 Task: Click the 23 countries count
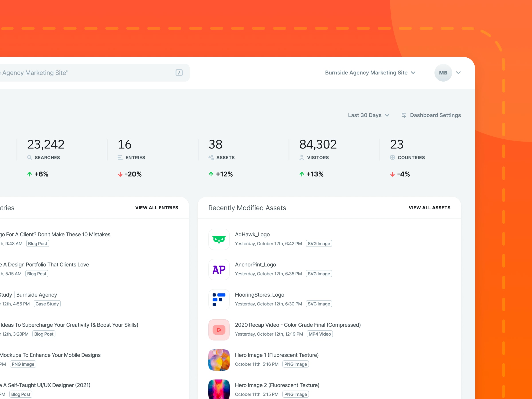pos(397,144)
